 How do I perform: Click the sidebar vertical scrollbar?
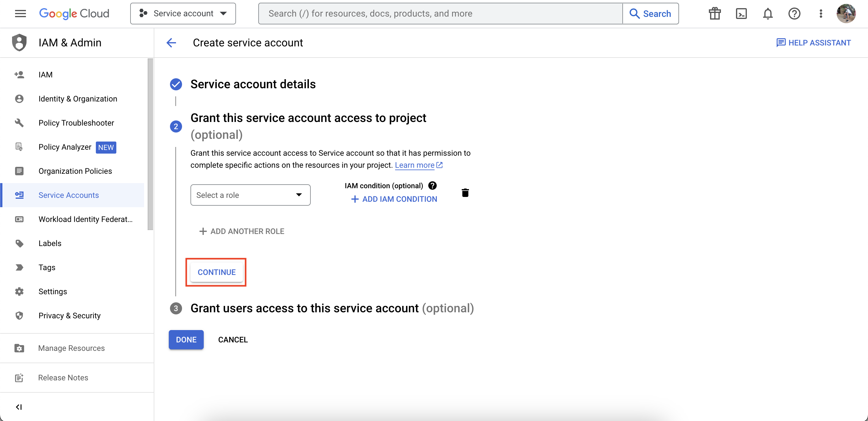(150, 144)
